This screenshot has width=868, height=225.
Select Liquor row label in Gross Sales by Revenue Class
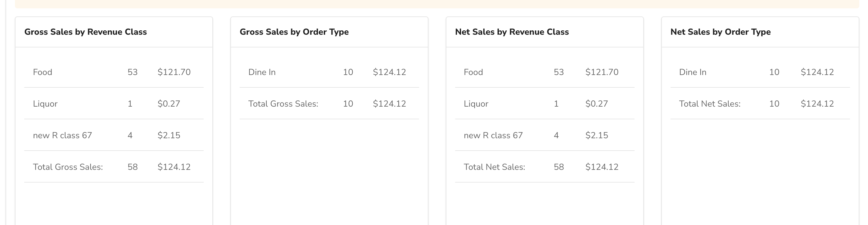45,104
